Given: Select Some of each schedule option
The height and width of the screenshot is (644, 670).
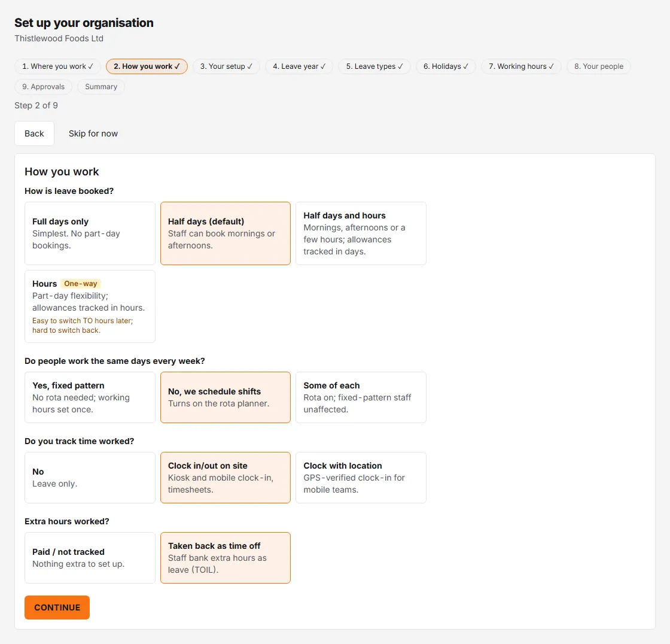Looking at the screenshot, I should click(361, 397).
